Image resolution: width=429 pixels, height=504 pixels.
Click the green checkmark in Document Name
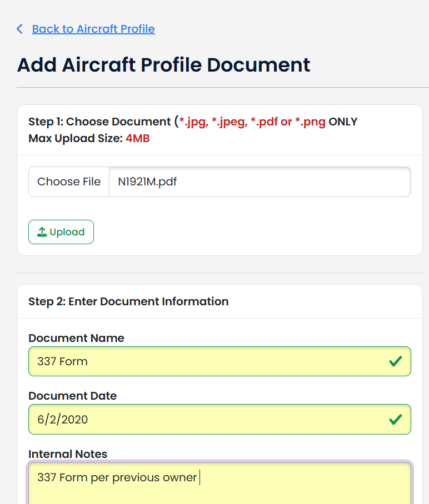pyautogui.click(x=395, y=361)
